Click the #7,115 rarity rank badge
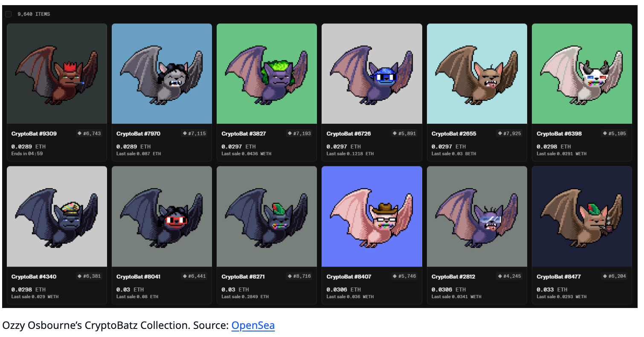The image size is (644, 337). click(x=194, y=134)
